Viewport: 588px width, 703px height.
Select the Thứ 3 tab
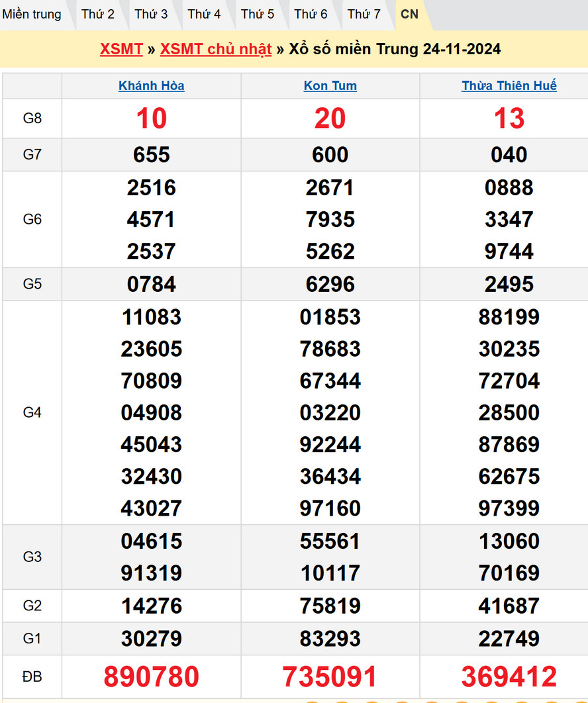click(151, 14)
